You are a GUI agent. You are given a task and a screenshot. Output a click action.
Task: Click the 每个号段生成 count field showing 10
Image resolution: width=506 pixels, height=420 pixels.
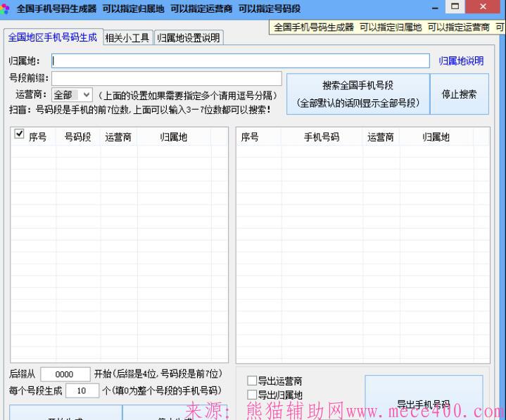pos(82,390)
